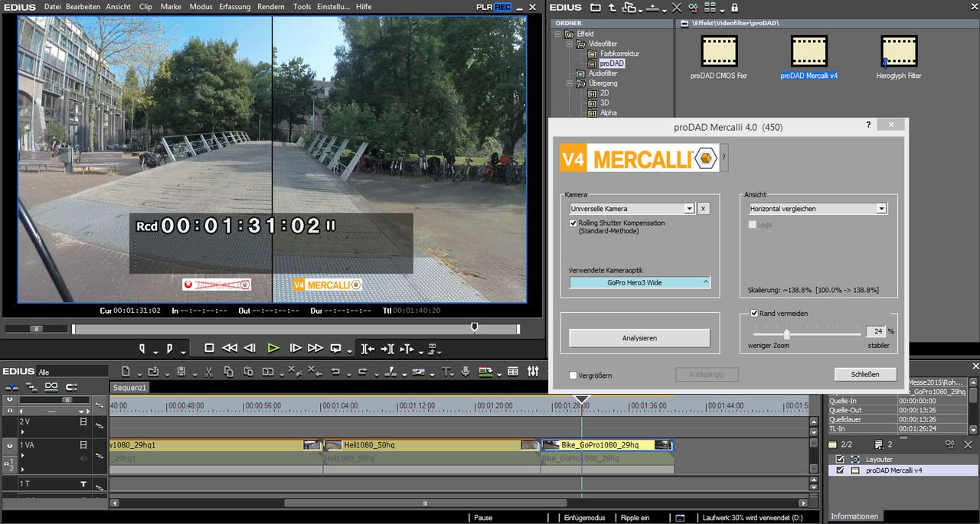Step to next frame
This screenshot has width=980, height=524.
[x=296, y=348]
